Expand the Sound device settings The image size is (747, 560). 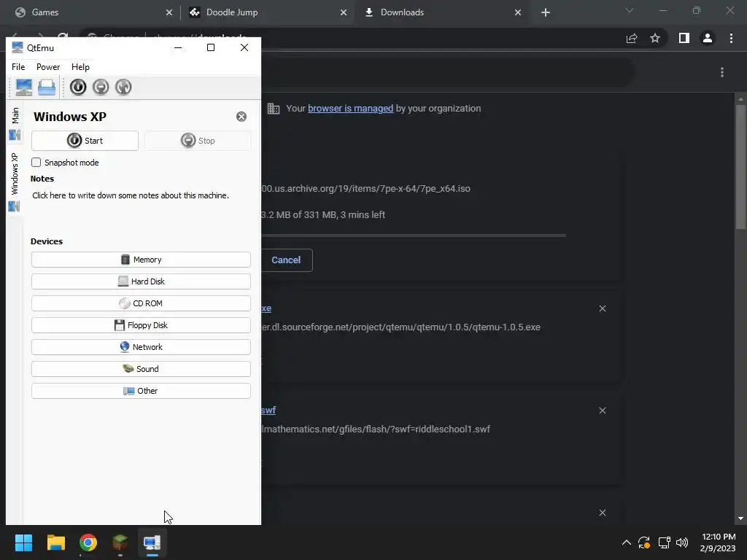[x=141, y=369]
